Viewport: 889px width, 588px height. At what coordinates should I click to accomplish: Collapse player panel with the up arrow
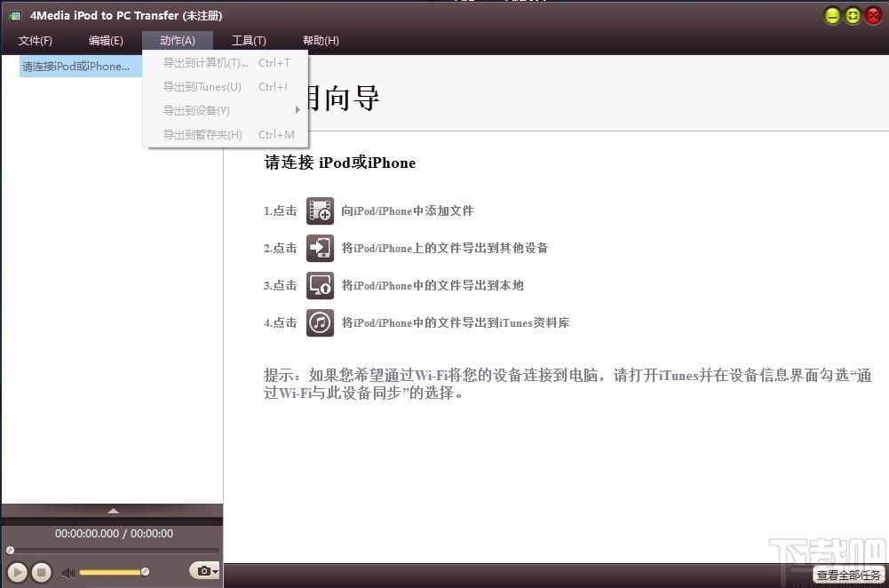(x=114, y=511)
